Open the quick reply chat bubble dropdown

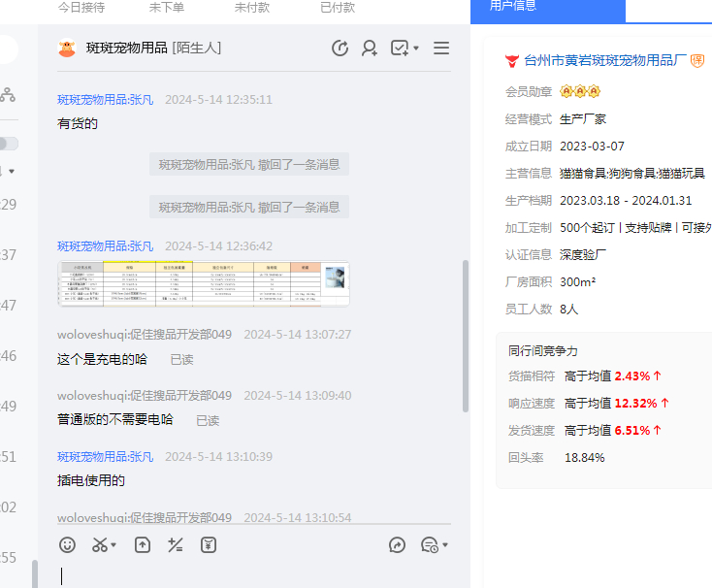(x=434, y=545)
